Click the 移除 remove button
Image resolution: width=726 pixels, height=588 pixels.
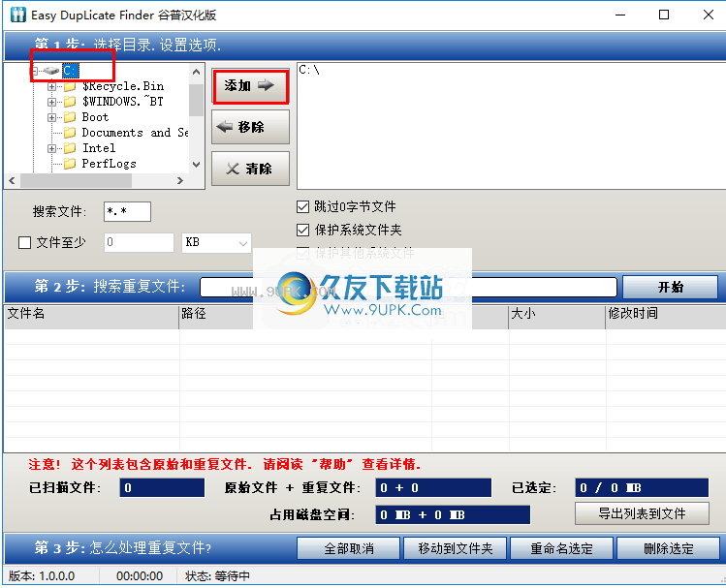click(x=250, y=127)
